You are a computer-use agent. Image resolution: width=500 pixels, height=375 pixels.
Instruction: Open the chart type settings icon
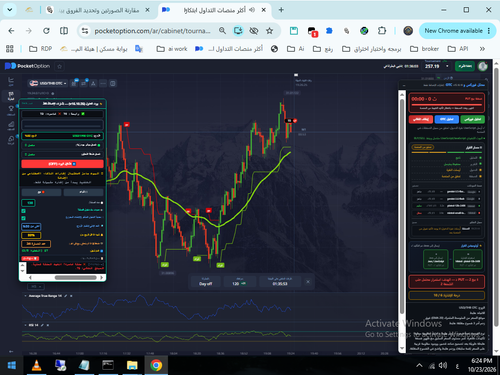[74, 83]
